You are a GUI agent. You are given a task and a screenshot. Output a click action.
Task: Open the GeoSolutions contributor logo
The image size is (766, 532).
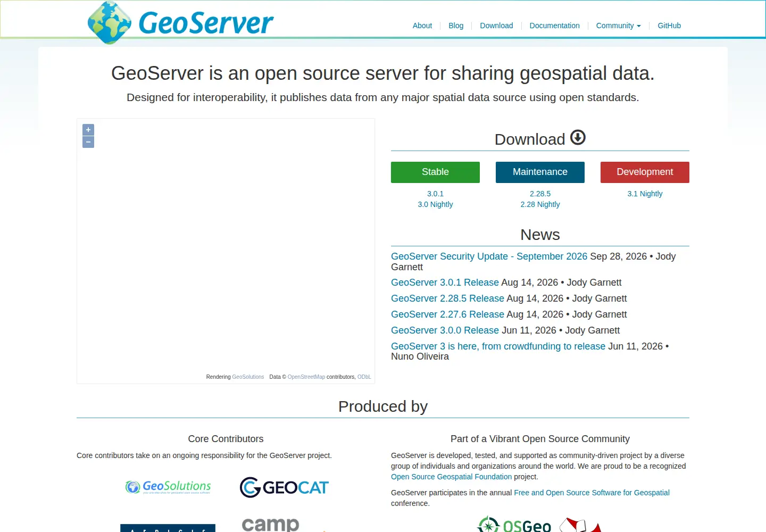pyautogui.click(x=168, y=487)
